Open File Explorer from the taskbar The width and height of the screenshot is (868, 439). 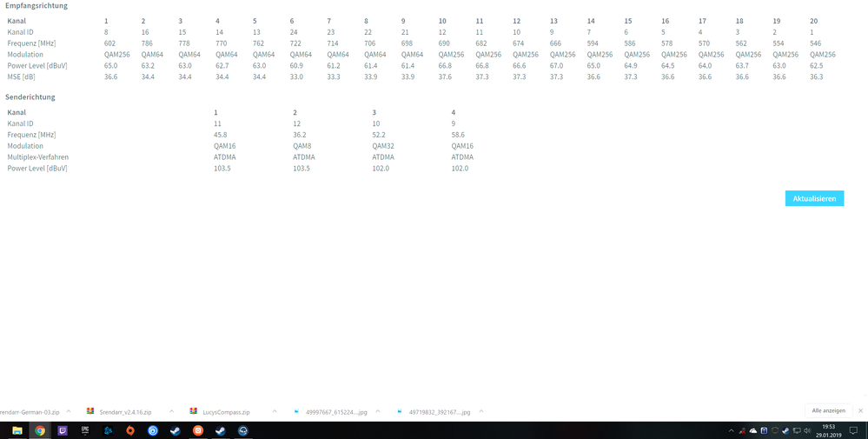pyautogui.click(x=17, y=430)
